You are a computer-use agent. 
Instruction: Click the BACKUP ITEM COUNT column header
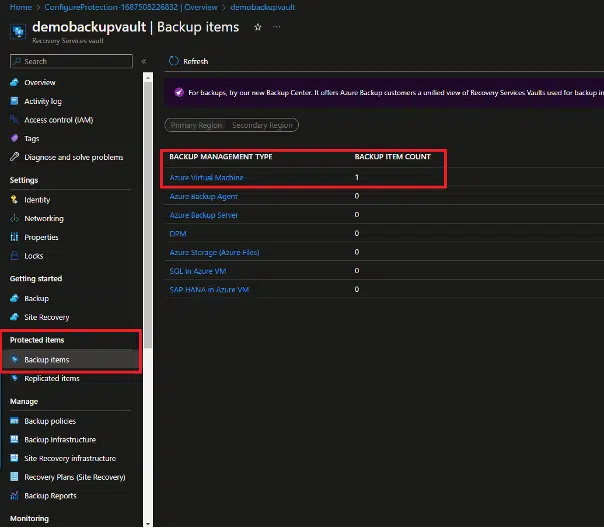pos(393,157)
